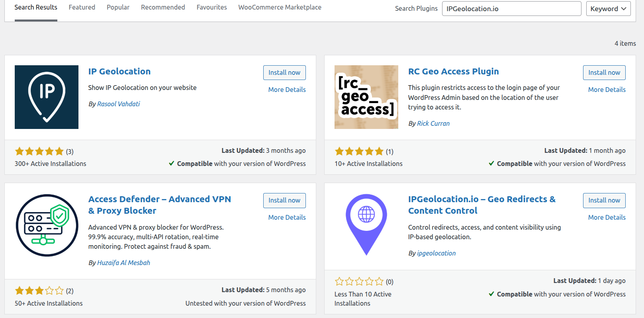This screenshot has width=644, height=318.
Task: Switch to the Featured tab
Action: point(82,7)
